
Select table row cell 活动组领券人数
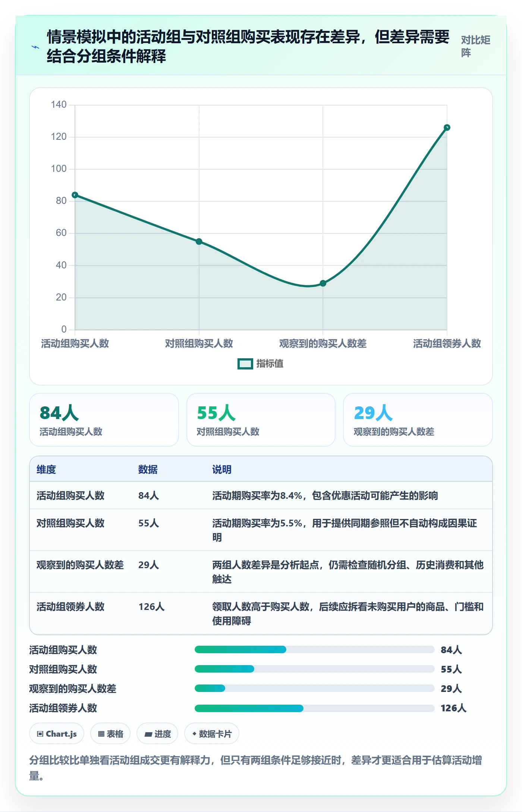point(70,607)
